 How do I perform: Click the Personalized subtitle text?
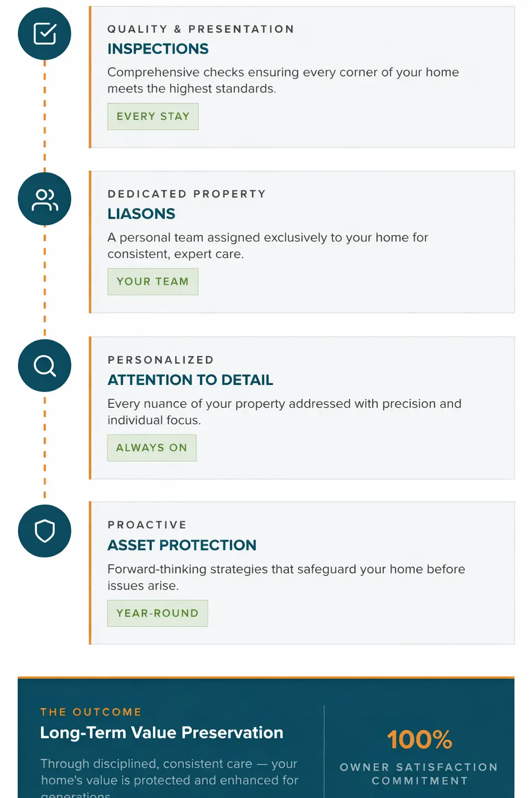161,360
